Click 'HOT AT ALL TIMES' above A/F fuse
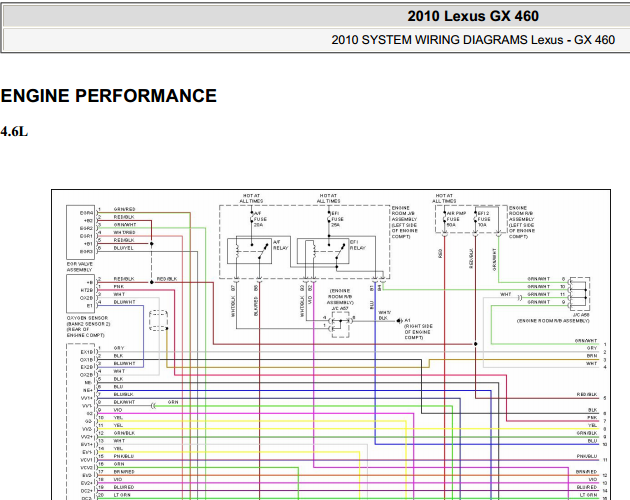Screen dimensions: 630x500 click(251, 198)
